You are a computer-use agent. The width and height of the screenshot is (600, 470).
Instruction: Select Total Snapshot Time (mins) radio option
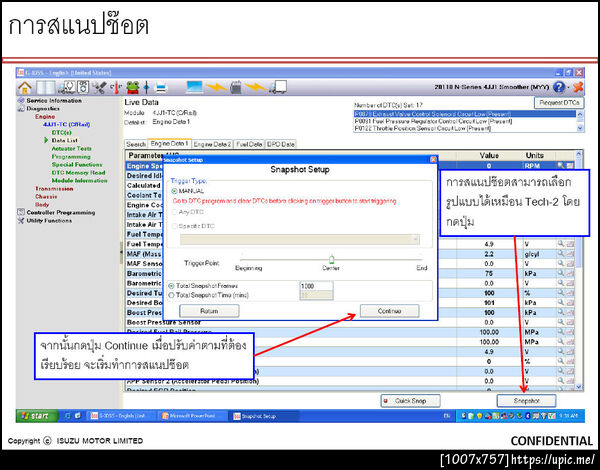(x=171, y=295)
